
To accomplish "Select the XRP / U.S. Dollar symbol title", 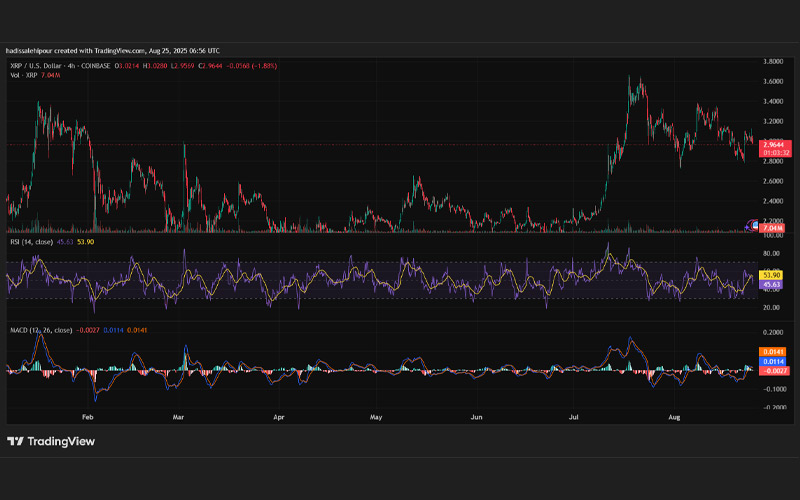I will click(36, 66).
